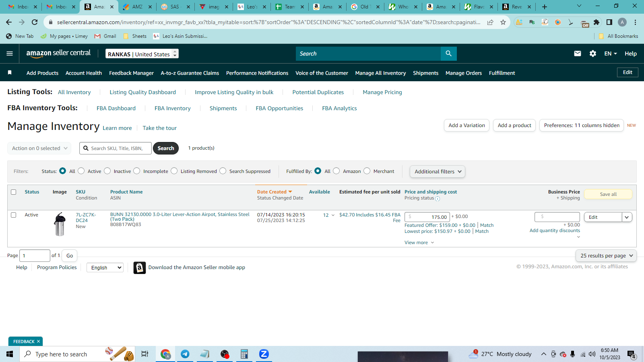Tick the checkbox for the BUNN Airpot row
The width and height of the screenshot is (644, 362).
click(14, 215)
